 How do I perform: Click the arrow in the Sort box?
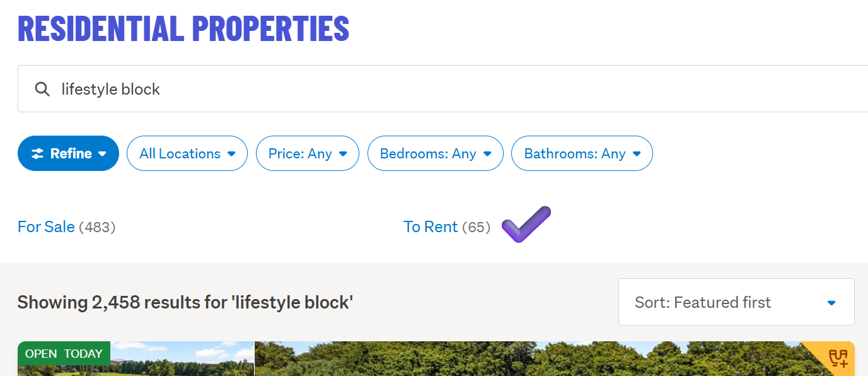831,303
